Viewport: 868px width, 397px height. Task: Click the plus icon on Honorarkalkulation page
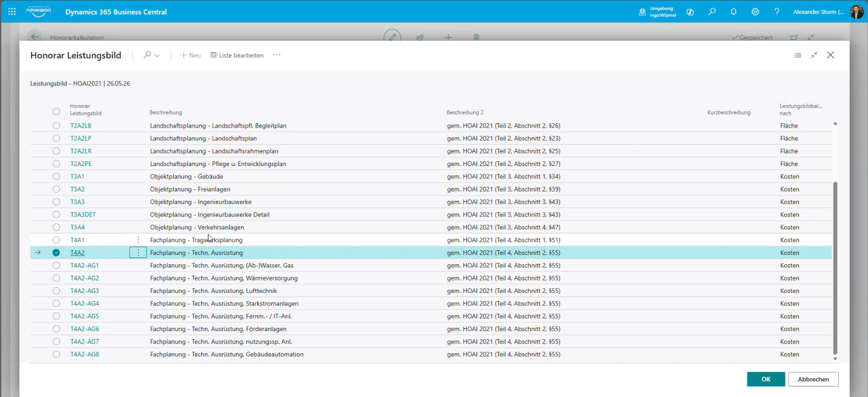pos(449,37)
